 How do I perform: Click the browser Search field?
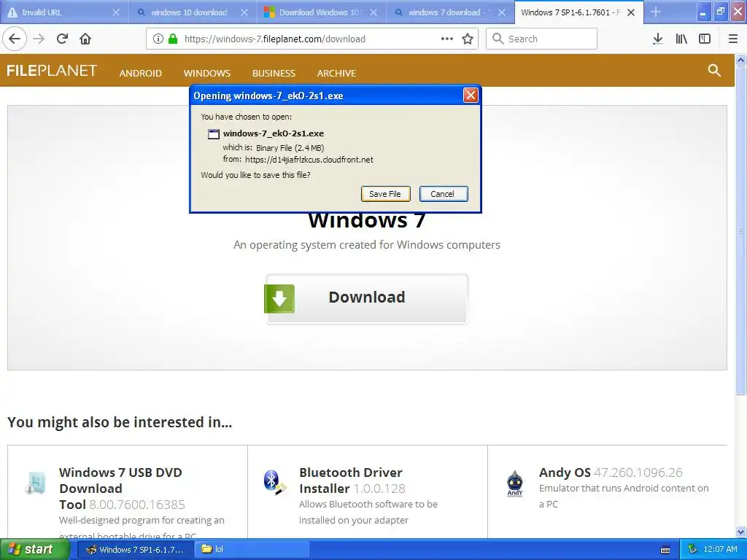pos(541,39)
